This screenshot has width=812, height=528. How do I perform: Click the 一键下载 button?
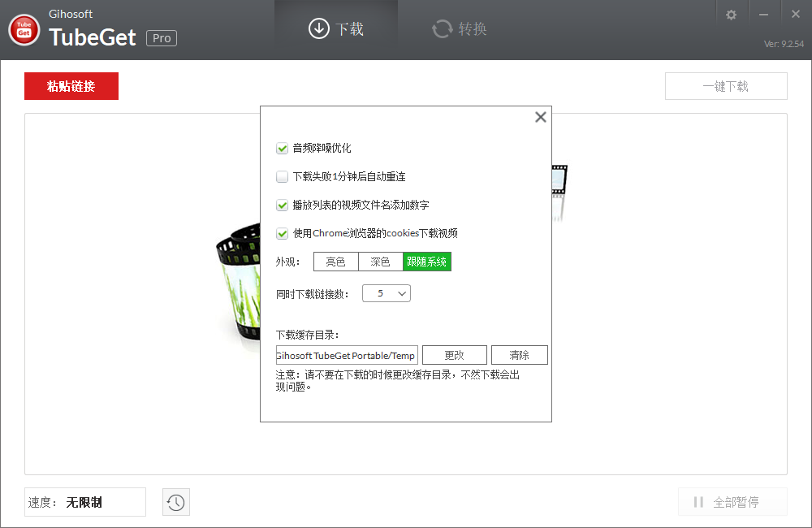click(725, 85)
